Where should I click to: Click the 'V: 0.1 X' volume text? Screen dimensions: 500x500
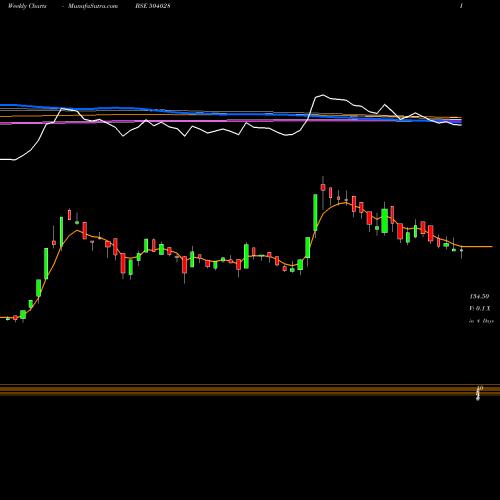[480, 309]
